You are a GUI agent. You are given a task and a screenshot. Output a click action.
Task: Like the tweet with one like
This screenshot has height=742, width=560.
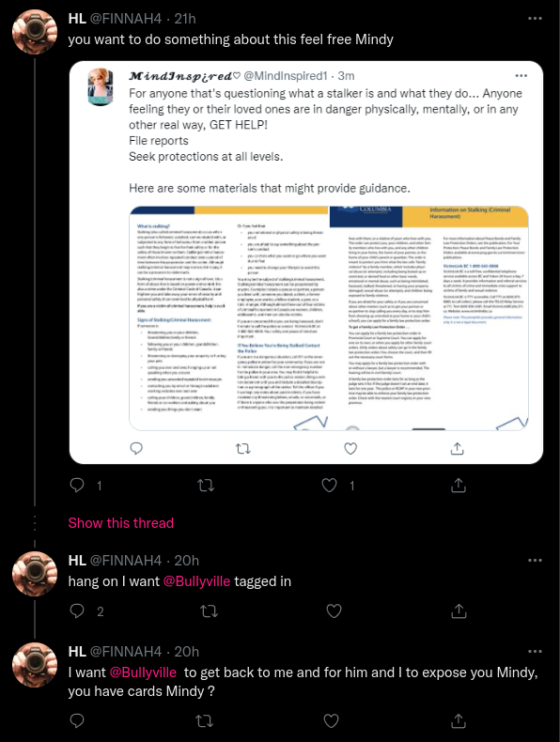(330, 485)
